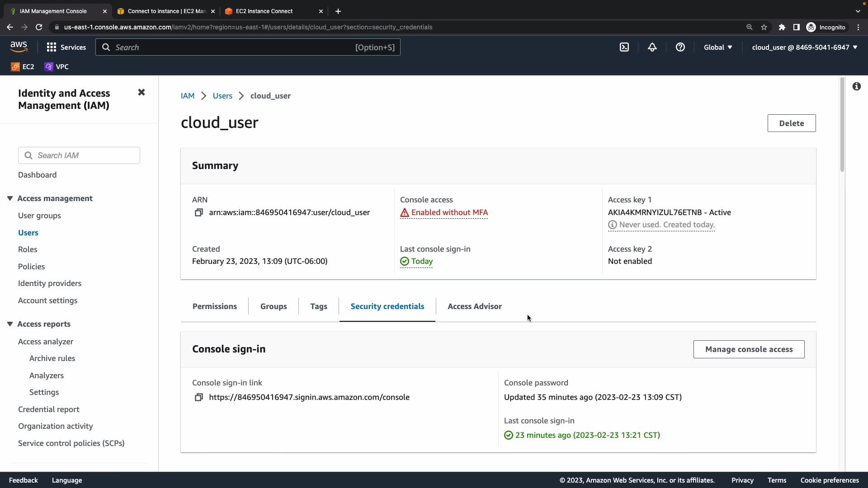This screenshot has height=488, width=868.
Task: Click the help question mark icon
Action: (680, 47)
